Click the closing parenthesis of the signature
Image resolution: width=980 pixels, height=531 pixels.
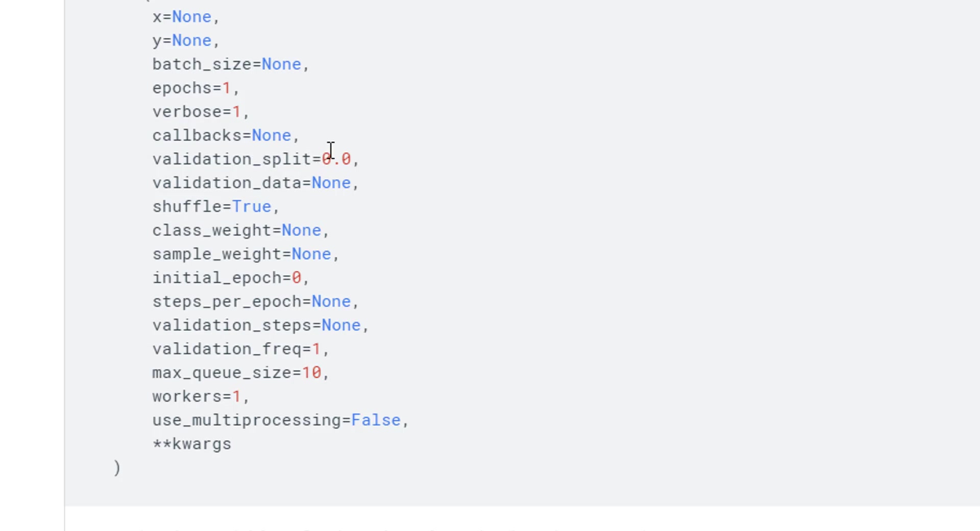[x=117, y=468]
